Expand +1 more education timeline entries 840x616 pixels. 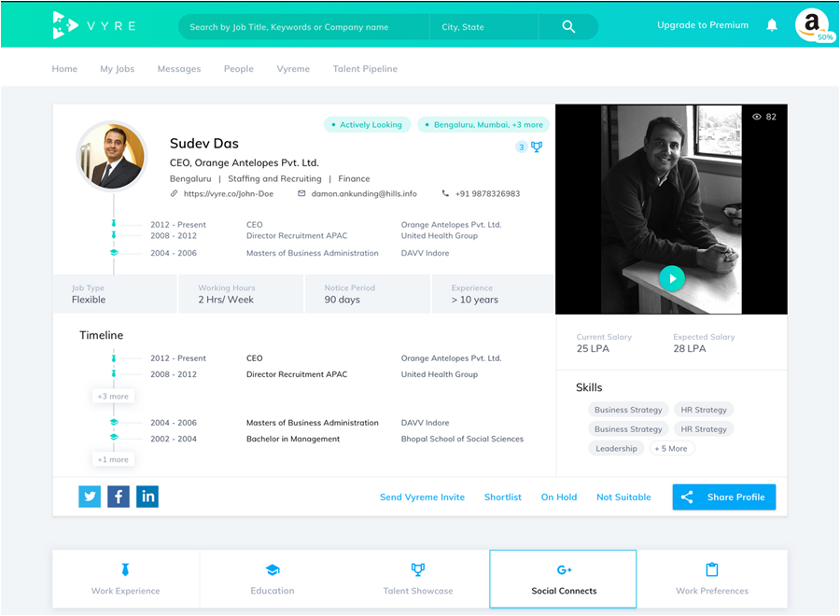pos(113,459)
